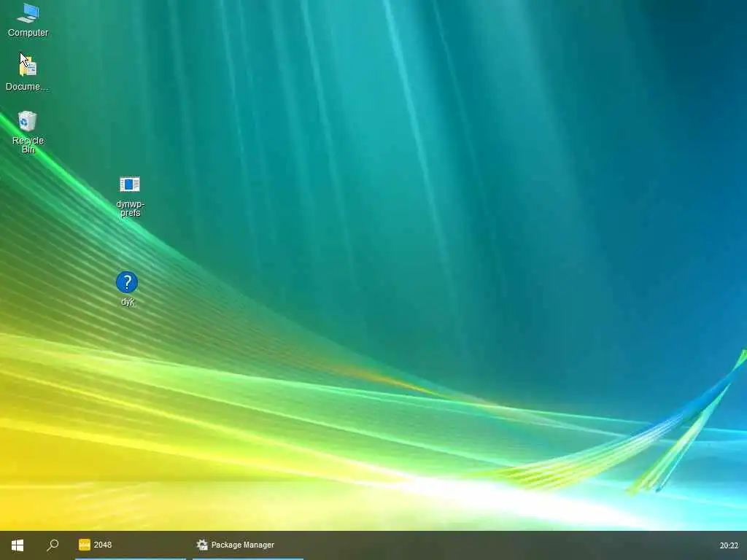Click the 'dynwp-prefs' label text
Screen dimensions: 747x560
tap(130, 209)
